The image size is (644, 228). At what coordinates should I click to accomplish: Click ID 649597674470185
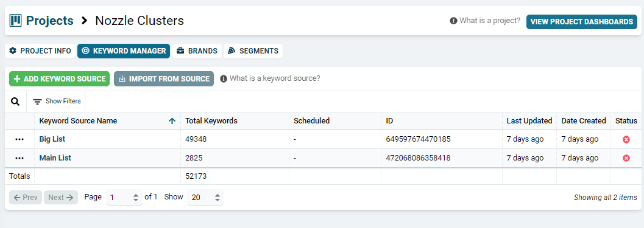[x=418, y=139]
